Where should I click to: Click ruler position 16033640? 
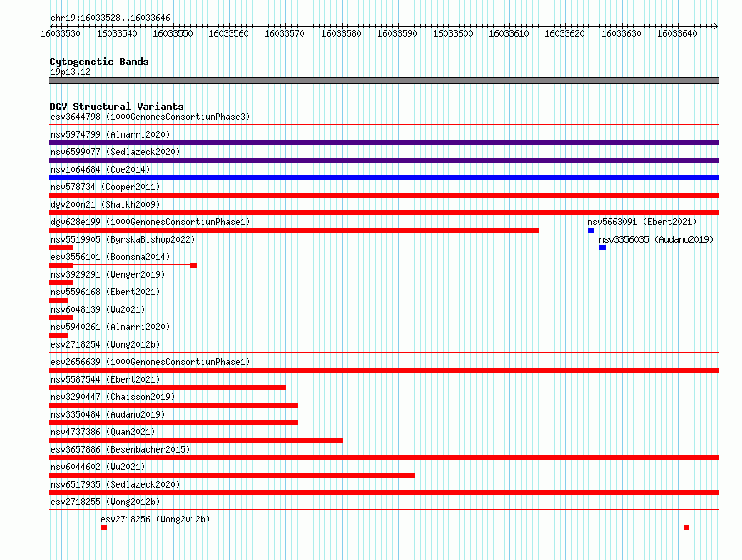(677, 33)
